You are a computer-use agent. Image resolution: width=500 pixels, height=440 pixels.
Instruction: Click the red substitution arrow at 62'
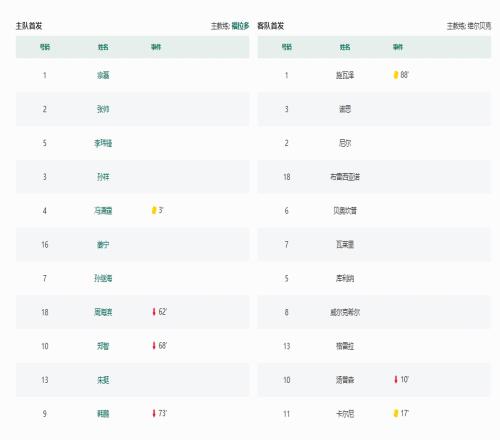tap(154, 312)
